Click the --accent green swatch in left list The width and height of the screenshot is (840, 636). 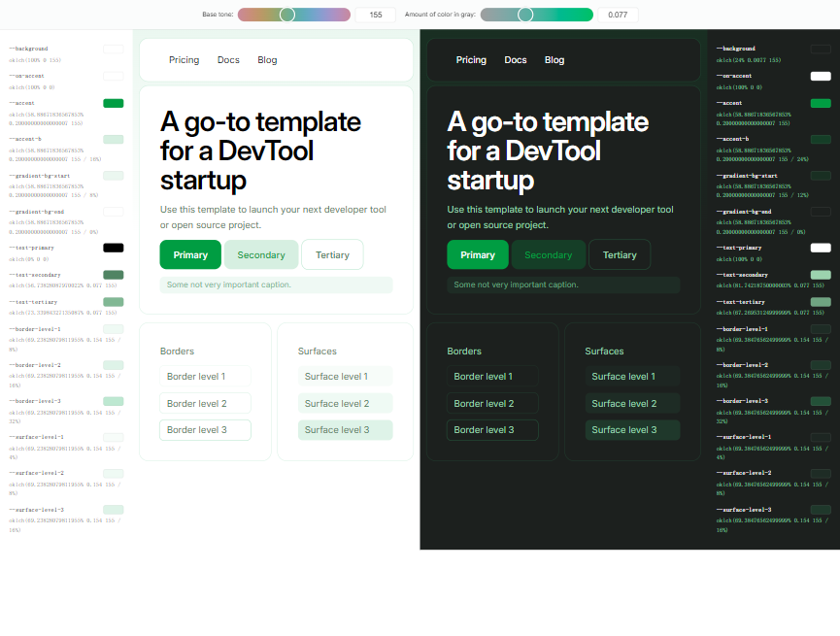pos(113,103)
